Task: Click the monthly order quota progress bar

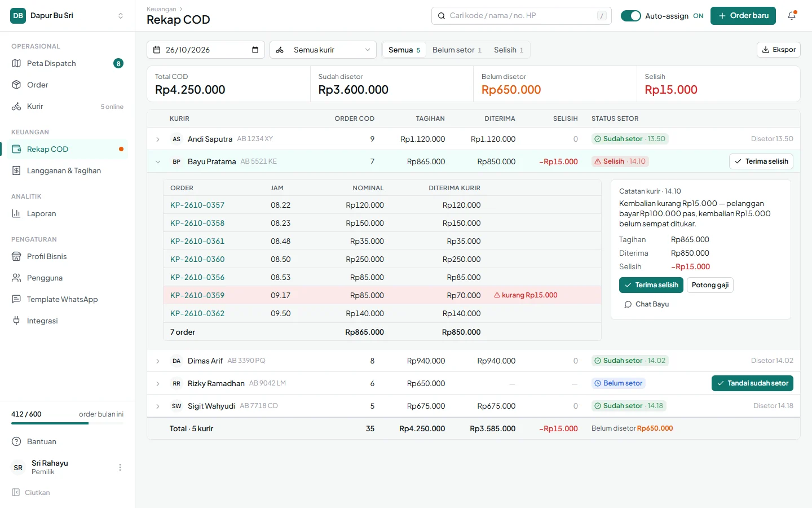Action: click(x=68, y=423)
